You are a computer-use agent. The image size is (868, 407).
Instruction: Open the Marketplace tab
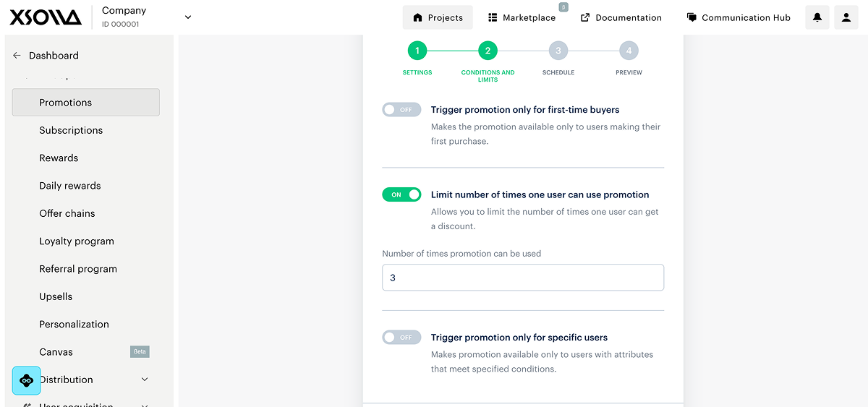pos(522,17)
